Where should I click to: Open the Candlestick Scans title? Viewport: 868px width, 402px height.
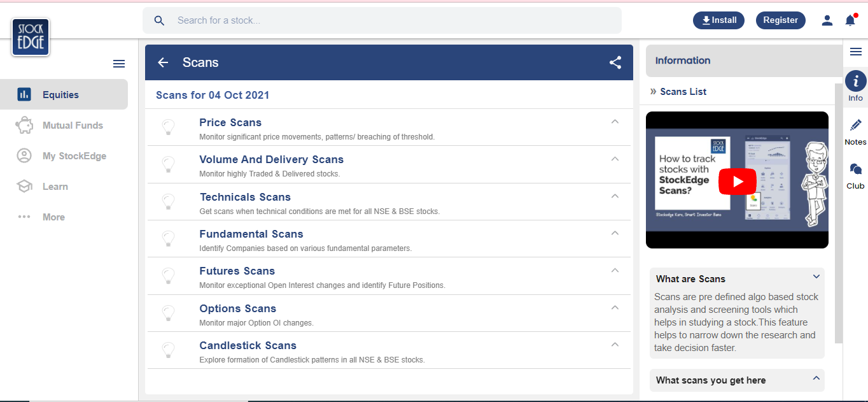coord(248,345)
